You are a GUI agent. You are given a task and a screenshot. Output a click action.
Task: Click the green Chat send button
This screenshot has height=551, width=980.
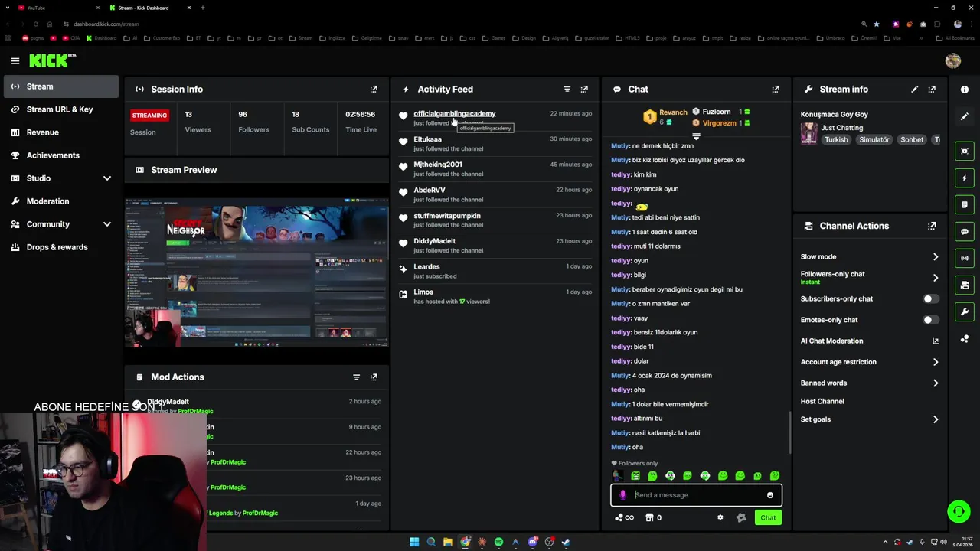coord(768,517)
